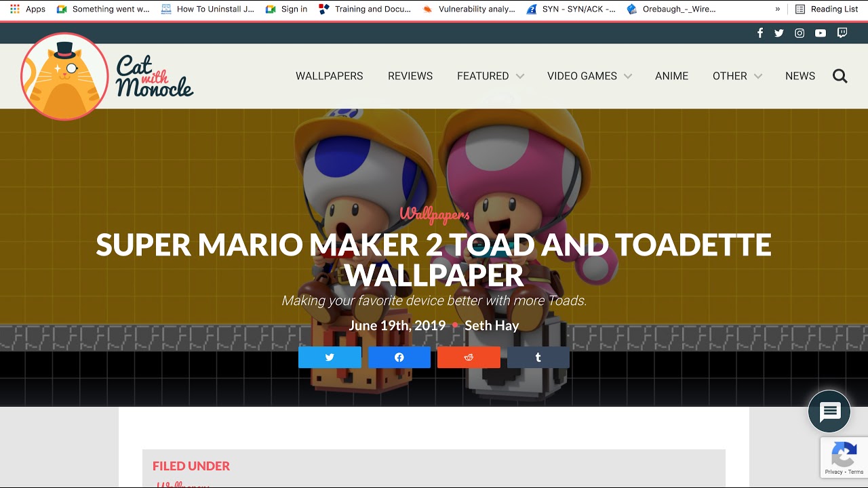Share the article on Tumblr
This screenshot has height=488, width=868.
[538, 357]
